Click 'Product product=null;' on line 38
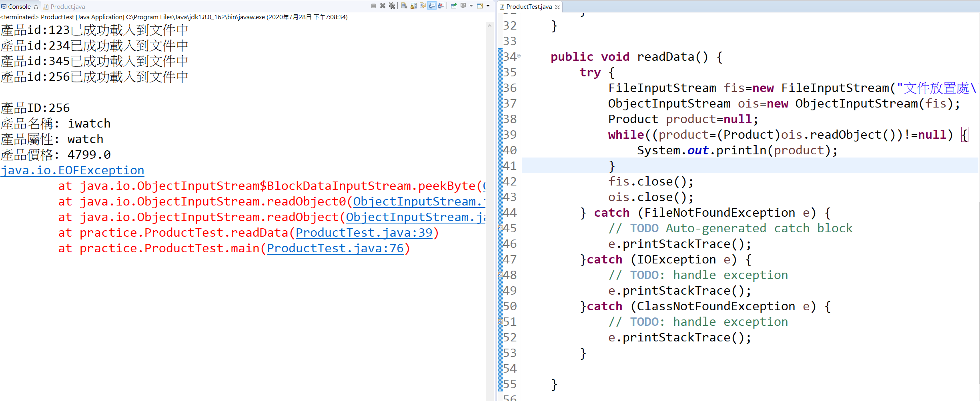Image resolution: width=980 pixels, height=401 pixels. [683, 119]
